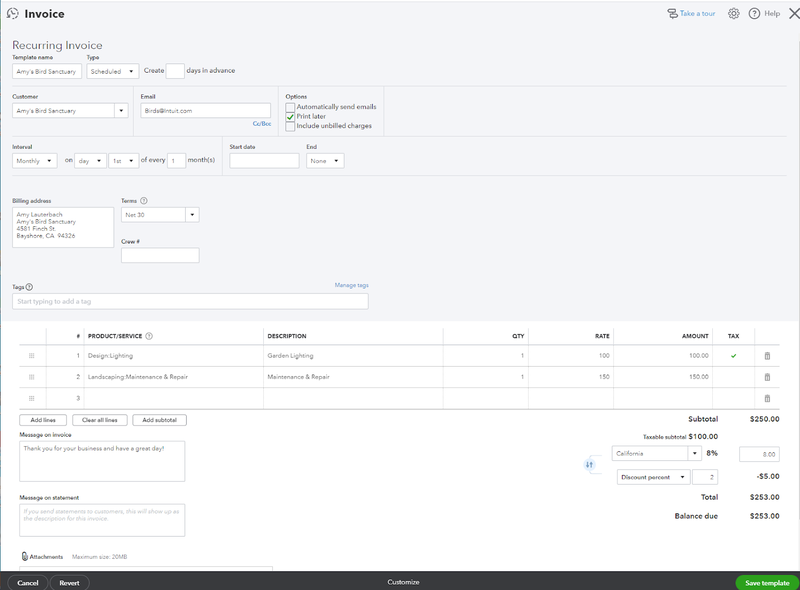Click the Message on statement text box
The width and height of the screenshot is (800, 590).
[x=102, y=520]
